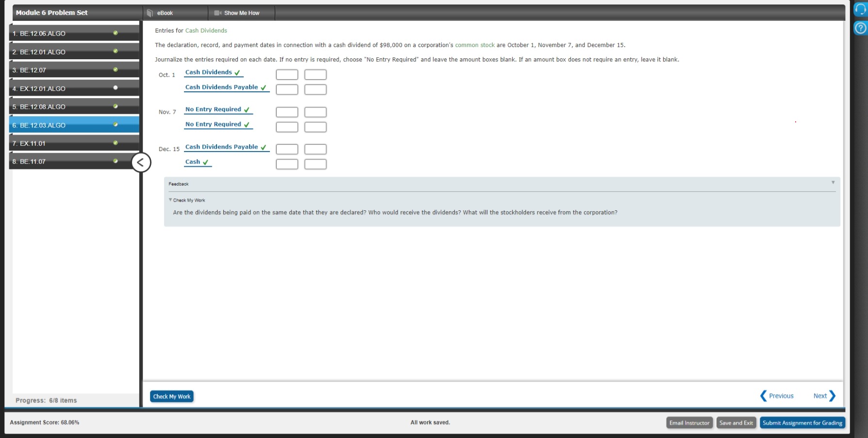
Task: Click the Next blue chevron arrow
Action: point(832,396)
